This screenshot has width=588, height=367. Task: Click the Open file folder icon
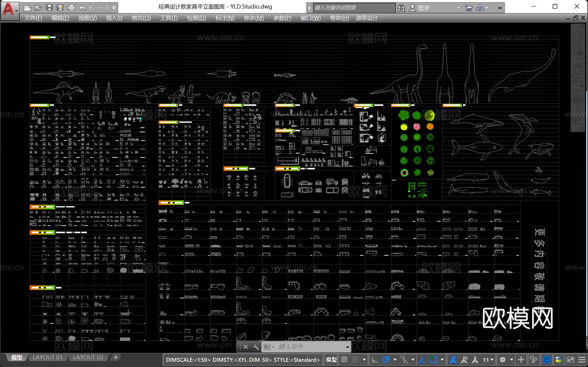(38, 8)
